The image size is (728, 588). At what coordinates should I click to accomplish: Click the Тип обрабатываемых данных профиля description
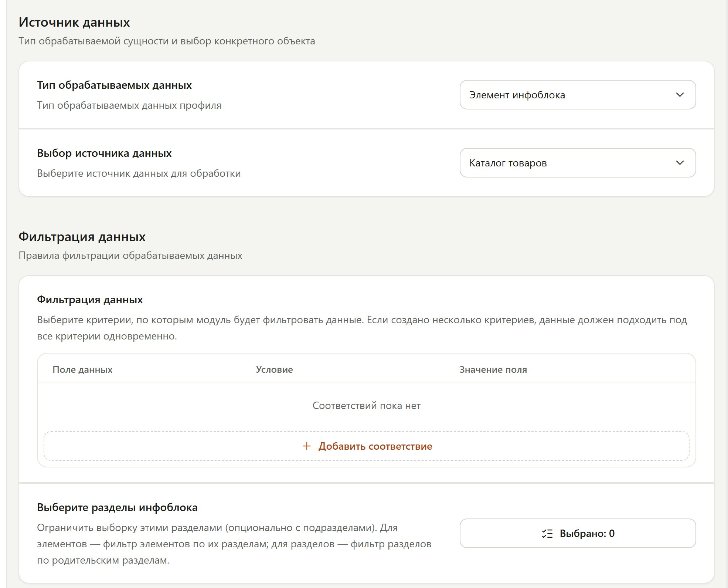click(x=129, y=105)
